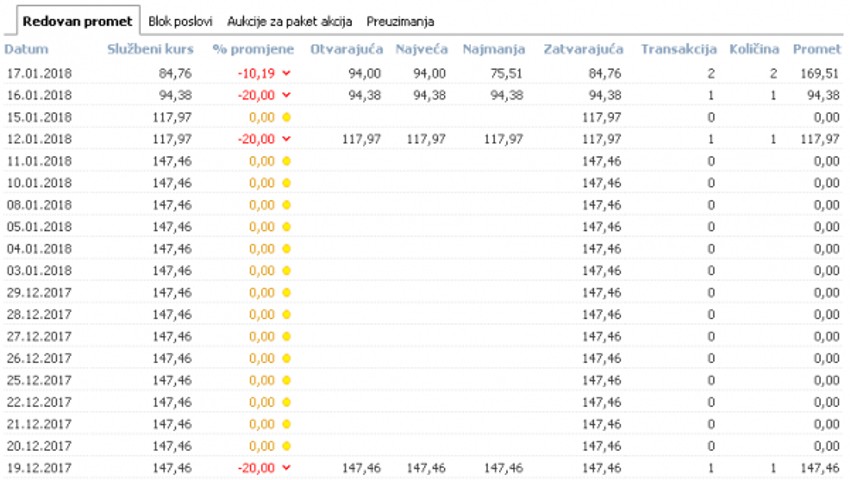Open the Aukcije za paket akcija tab
This screenshot has height=480, width=850.
(290, 20)
